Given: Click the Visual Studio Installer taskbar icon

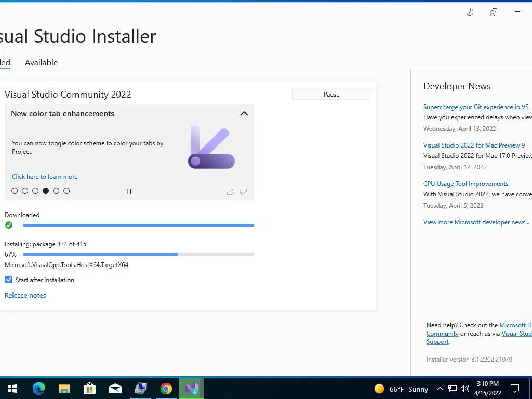Looking at the screenshot, I should (x=192, y=389).
